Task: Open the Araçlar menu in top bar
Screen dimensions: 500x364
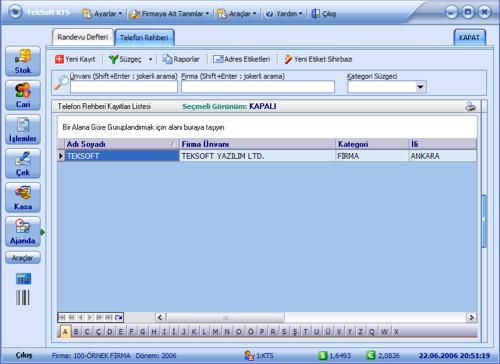Action: pos(237,14)
